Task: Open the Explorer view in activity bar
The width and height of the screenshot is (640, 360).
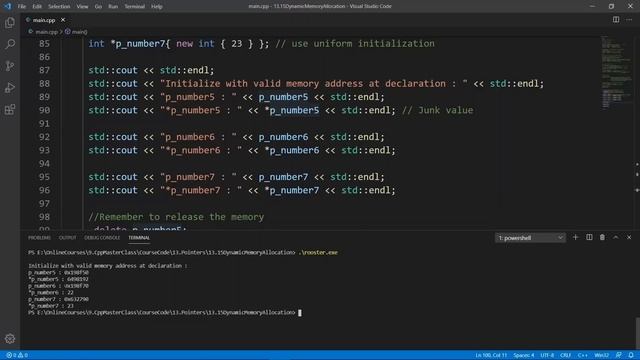Action: tap(10, 23)
